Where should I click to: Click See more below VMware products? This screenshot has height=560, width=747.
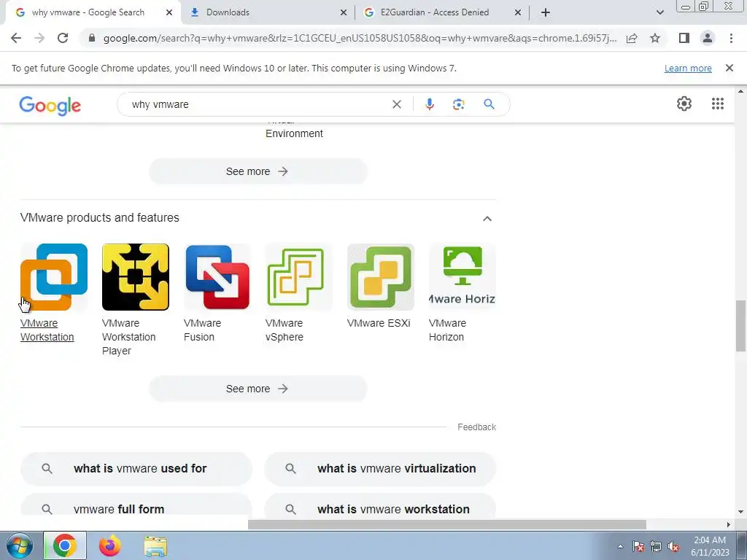click(258, 389)
